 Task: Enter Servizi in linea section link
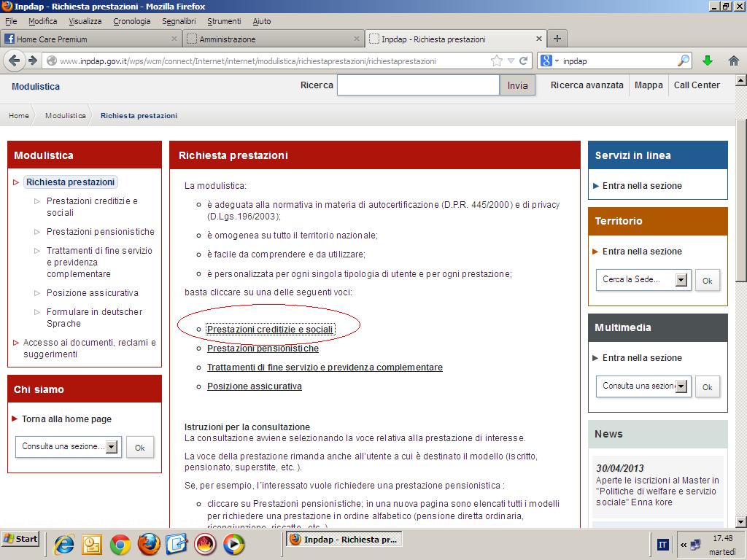click(642, 186)
